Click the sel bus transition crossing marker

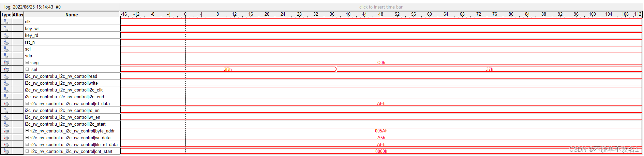(336, 69)
